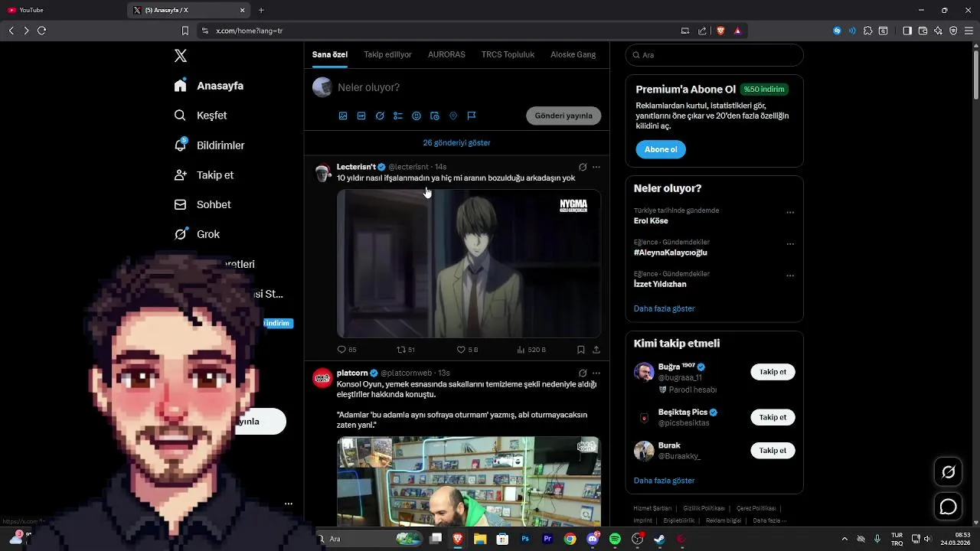Add poll icon in composer

(398, 116)
